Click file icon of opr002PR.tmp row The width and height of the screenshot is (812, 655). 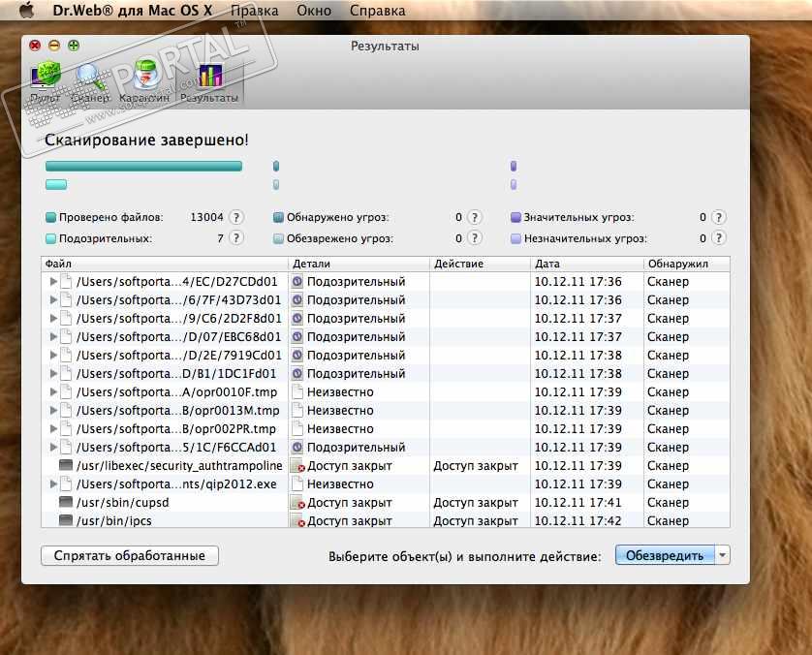[x=66, y=428]
